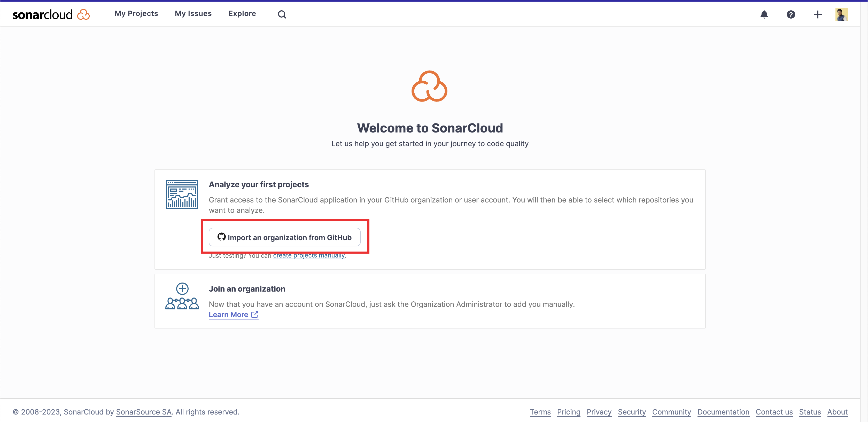Open My Issues page
868x422 pixels.
click(193, 13)
